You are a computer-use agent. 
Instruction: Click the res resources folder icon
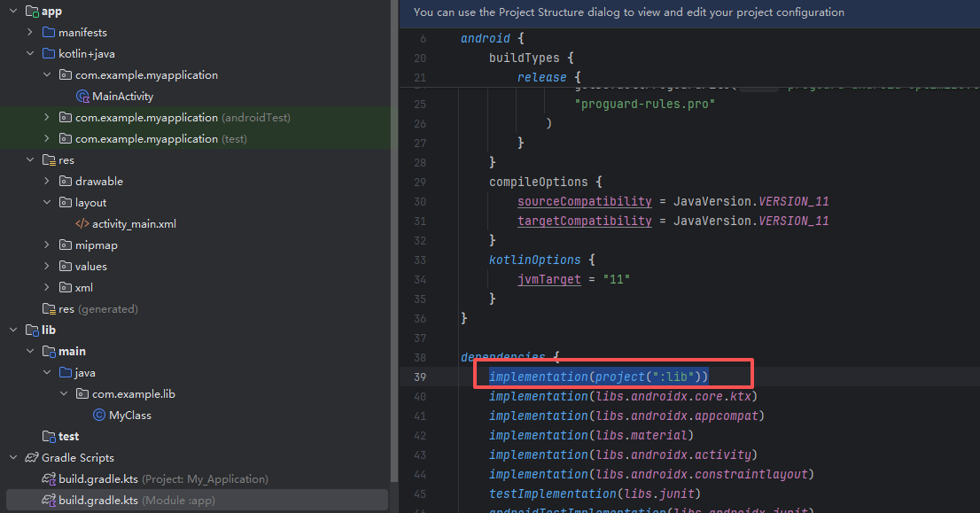49,160
